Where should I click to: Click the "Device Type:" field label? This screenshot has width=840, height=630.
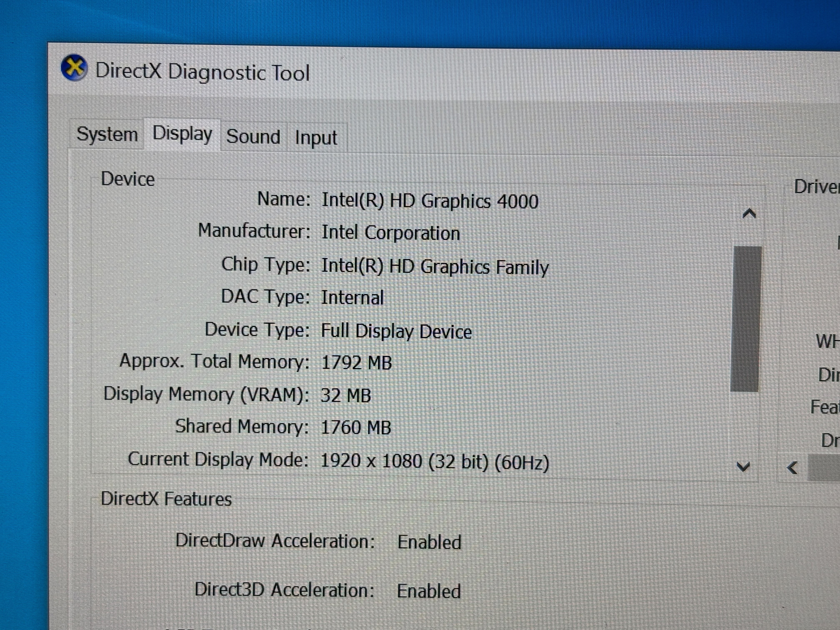(x=258, y=330)
